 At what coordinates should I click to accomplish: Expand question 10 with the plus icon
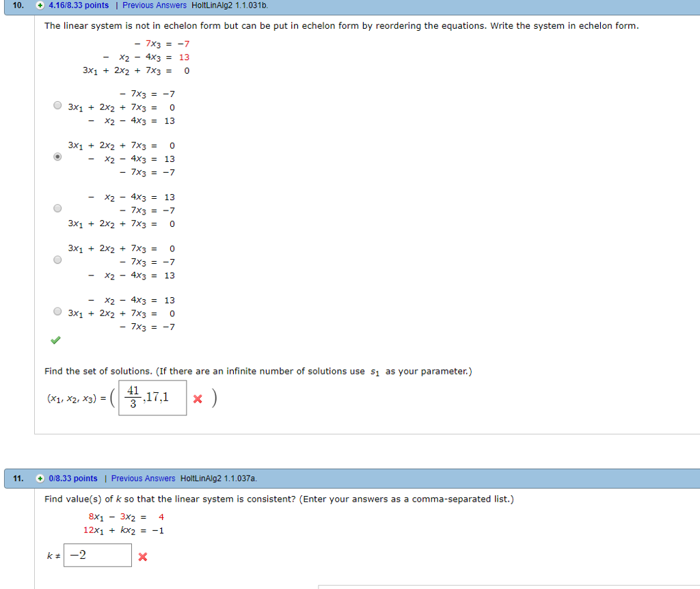(40, 5)
